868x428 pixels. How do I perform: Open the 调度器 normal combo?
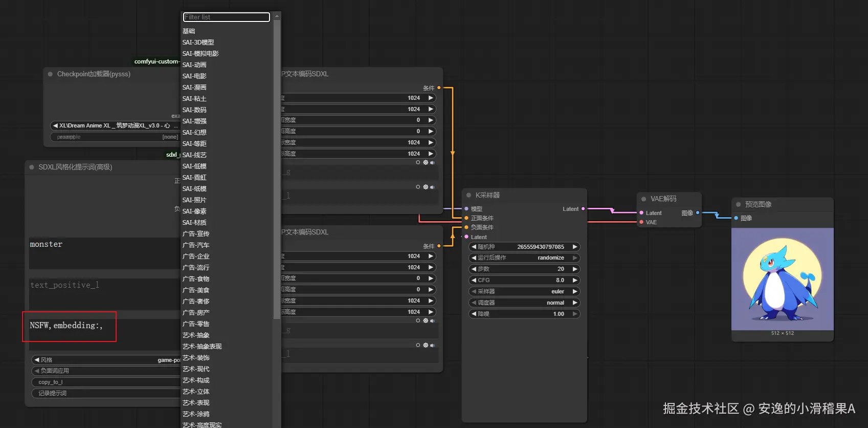(524, 303)
